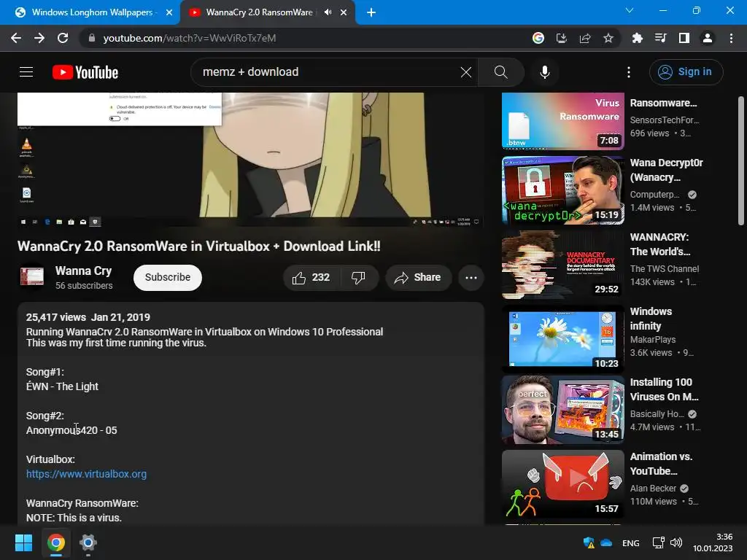Open YouTube settings three-dot menu
Image resolution: width=747 pixels, height=560 pixels.
click(x=628, y=72)
